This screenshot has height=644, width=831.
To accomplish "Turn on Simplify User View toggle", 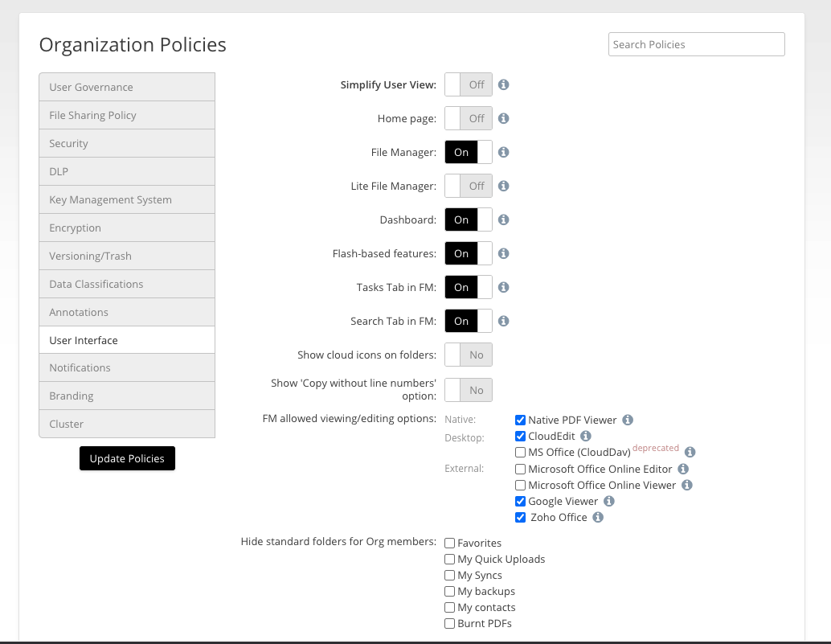I will point(469,84).
